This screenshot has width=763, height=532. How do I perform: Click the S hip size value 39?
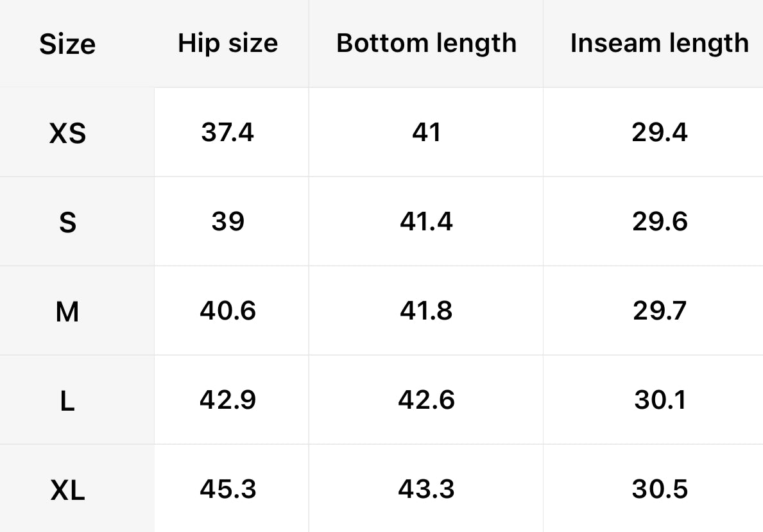228,221
